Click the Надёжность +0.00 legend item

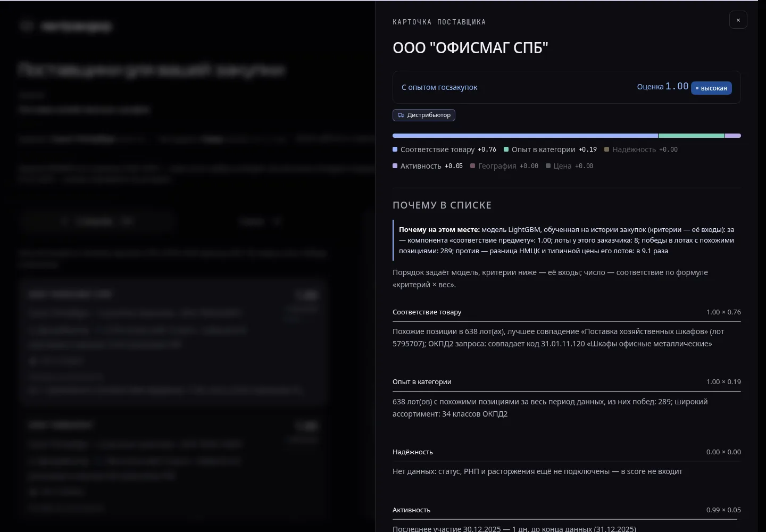641,149
